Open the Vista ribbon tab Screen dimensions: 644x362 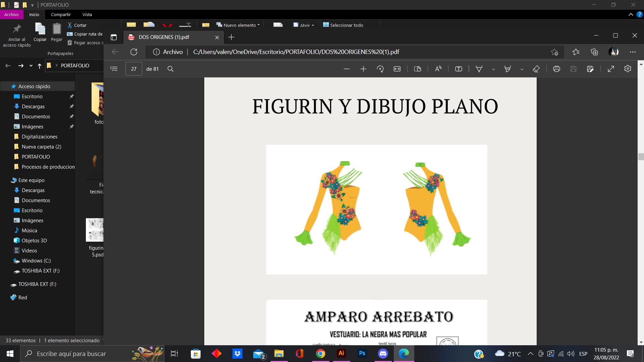point(87,14)
